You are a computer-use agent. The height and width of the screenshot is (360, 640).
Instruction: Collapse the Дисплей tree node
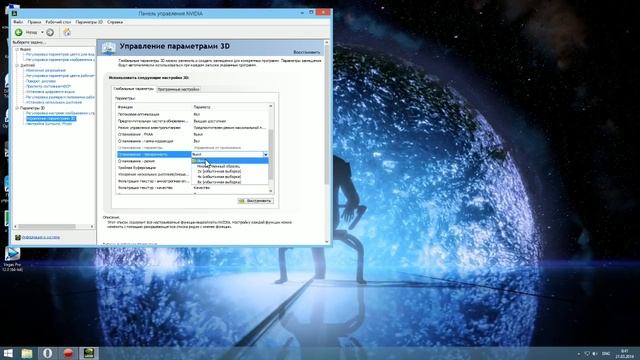tap(17, 65)
